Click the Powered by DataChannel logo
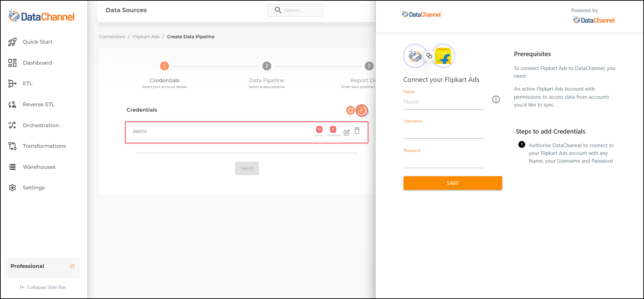The image size is (644, 299). click(594, 20)
